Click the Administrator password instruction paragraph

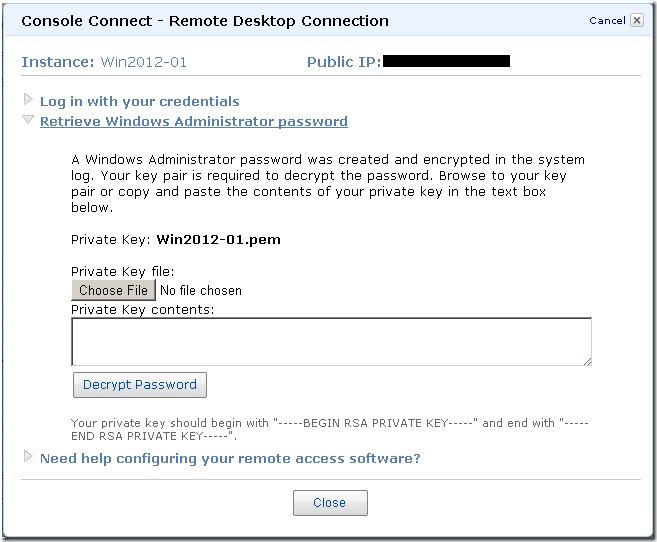click(328, 184)
